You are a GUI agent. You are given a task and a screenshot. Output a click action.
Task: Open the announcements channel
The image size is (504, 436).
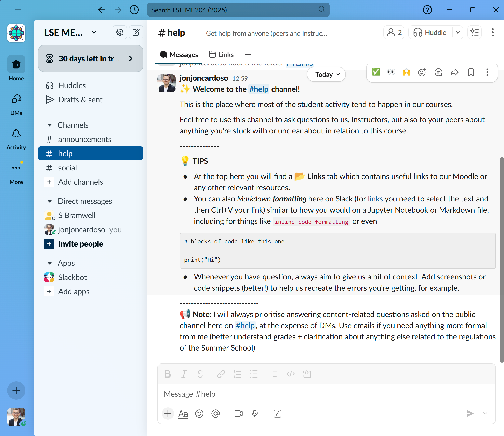[91, 139]
